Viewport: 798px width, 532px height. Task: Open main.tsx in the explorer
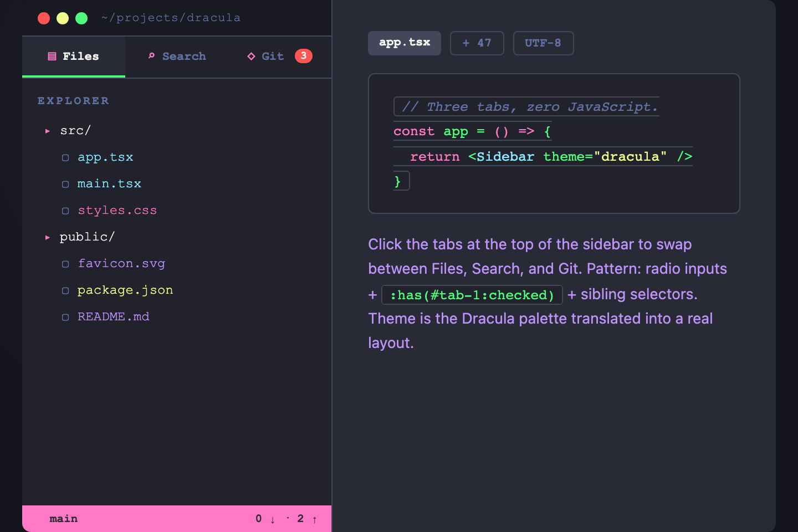(109, 184)
